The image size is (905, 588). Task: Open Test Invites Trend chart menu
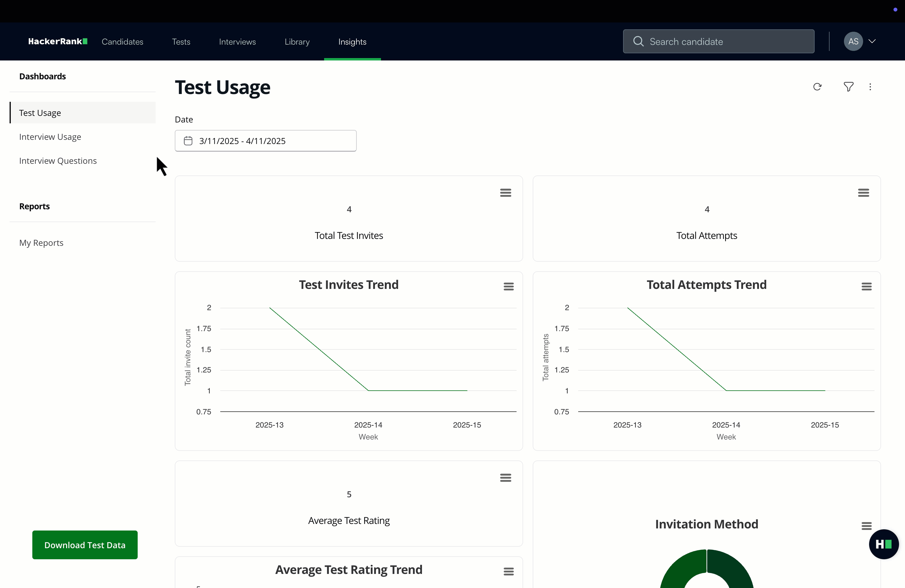pyautogui.click(x=508, y=287)
